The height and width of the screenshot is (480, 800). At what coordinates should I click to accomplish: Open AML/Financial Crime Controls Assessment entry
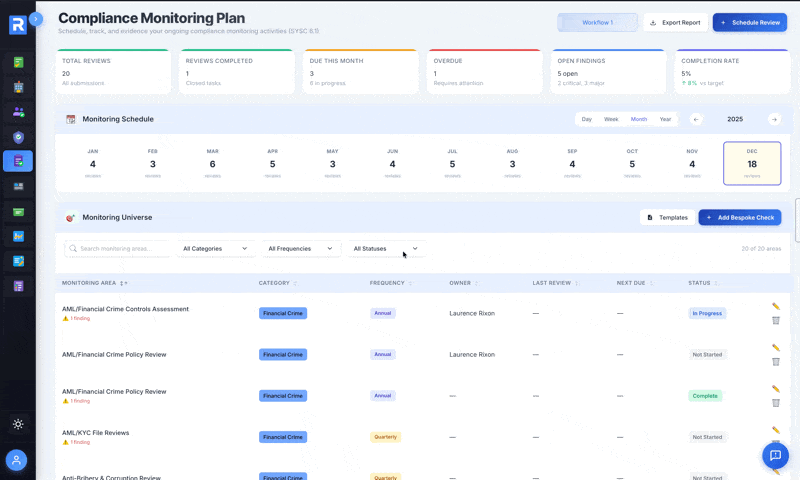[125, 309]
